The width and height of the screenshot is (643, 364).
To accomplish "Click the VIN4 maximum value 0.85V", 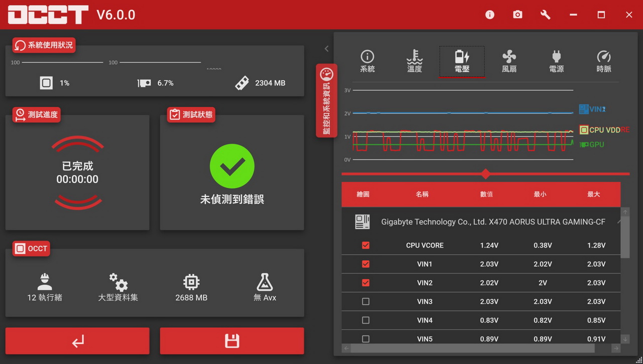I will (x=596, y=320).
